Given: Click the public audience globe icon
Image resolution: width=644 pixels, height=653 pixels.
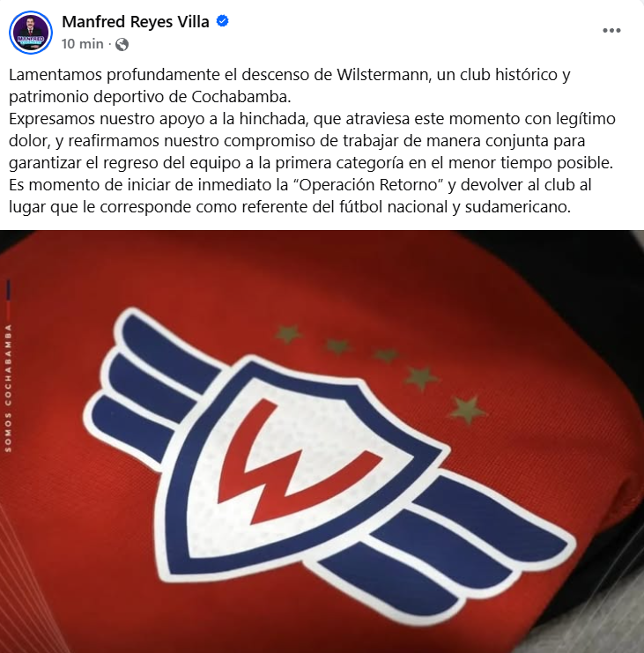Looking at the screenshot, I should tap(122, 44).
